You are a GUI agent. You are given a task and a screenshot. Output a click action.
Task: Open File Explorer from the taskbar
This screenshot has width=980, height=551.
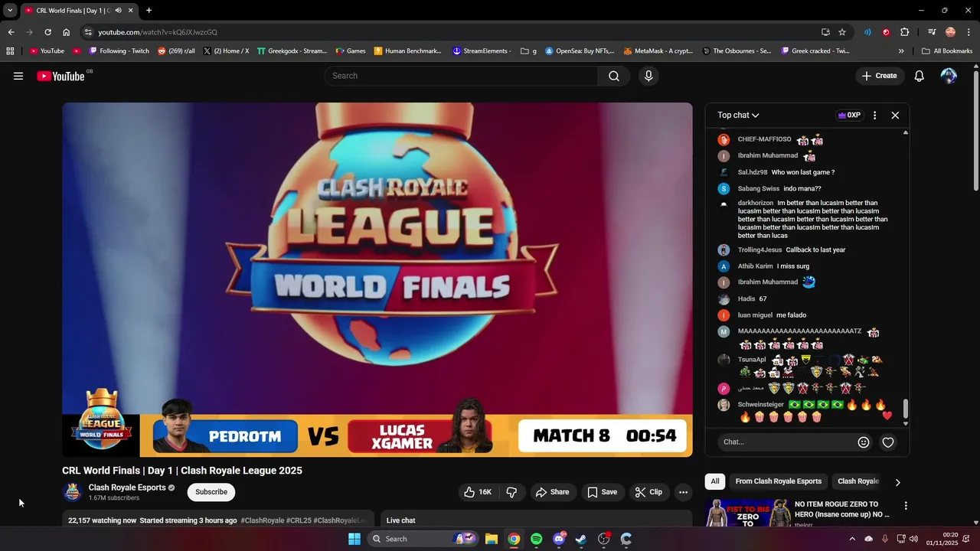coord(492,539)
